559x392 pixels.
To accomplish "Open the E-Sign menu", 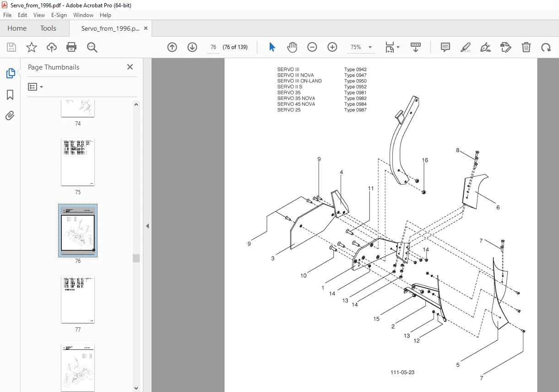I will click(59, 15).
